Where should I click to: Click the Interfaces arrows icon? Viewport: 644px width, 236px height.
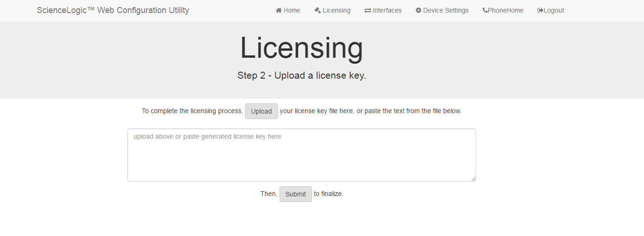368,10
